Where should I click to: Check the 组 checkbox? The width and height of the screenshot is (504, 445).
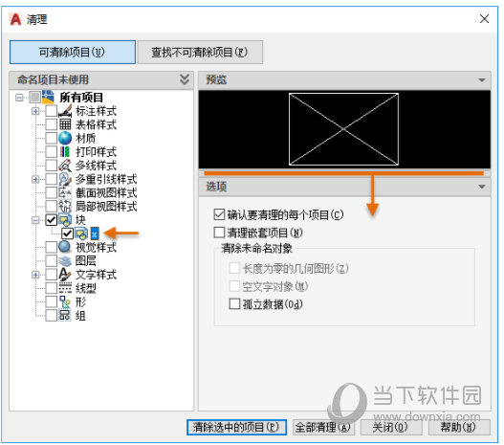pyautogui.click(x=51, y=315)
